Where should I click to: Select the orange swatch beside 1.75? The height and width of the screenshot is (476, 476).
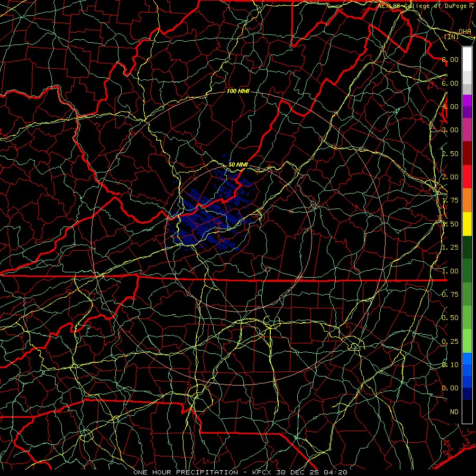point(467,200)
